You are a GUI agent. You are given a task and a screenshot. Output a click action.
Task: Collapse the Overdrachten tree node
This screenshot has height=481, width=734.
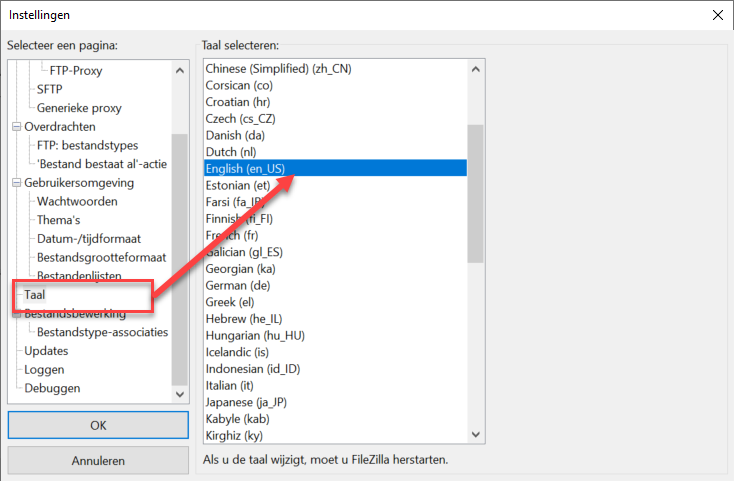(x=16, y=127)
